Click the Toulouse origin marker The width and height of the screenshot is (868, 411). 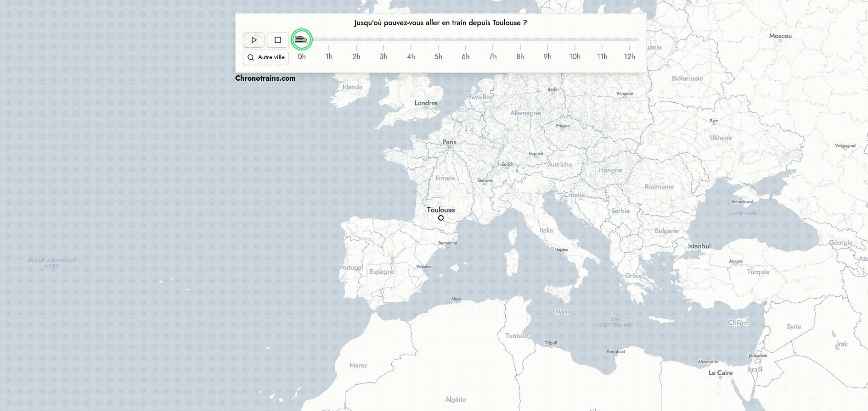point(441,218)
